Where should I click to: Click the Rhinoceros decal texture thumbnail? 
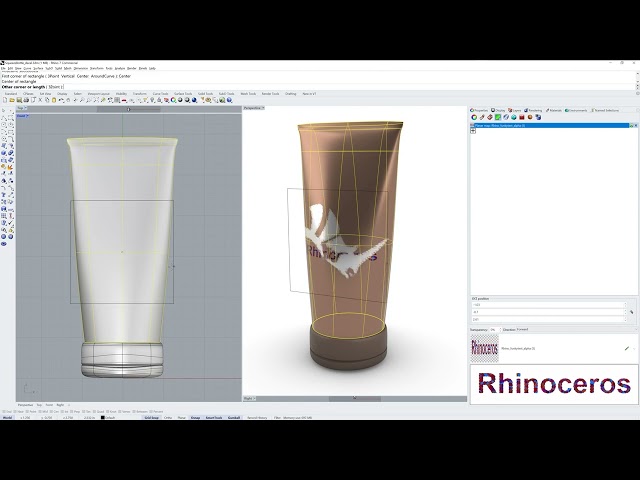click(485, 349)
